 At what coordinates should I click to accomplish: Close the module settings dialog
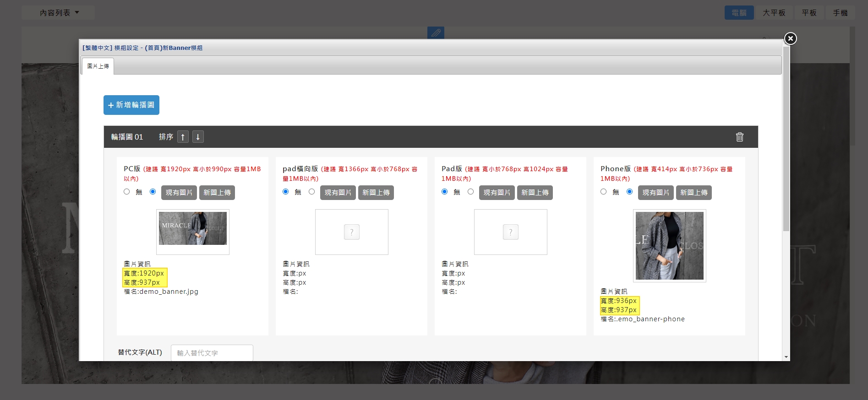tap(790, 38)
